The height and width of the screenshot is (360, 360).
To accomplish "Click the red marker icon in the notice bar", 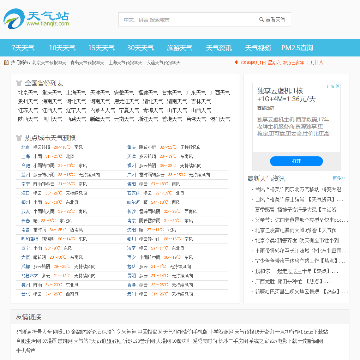I will coord(236,62).
